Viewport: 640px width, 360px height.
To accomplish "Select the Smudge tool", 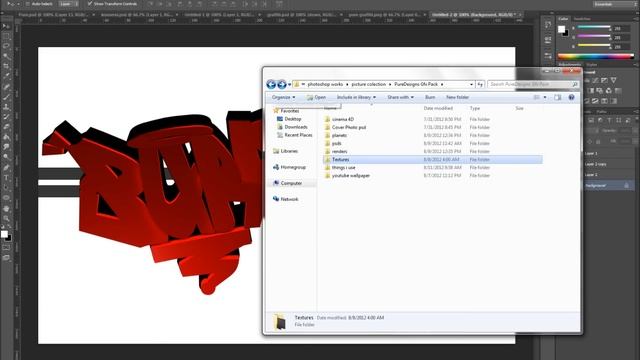I will pos(6,147).
